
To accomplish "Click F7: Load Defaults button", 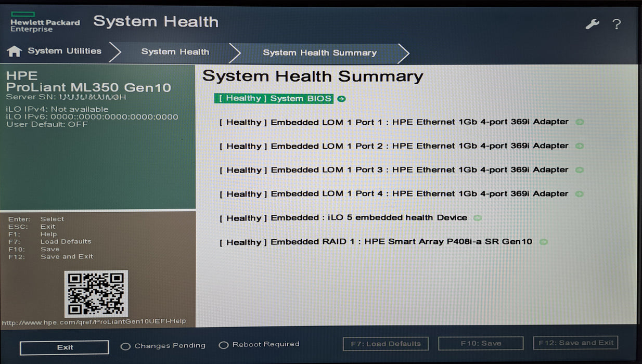I will click(386, 344).
